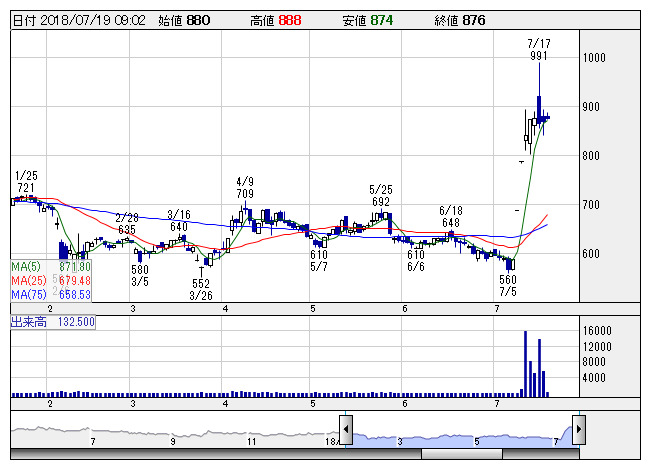Click the MA(75) legend entry
652x469 pixels.
pos(50,295)
